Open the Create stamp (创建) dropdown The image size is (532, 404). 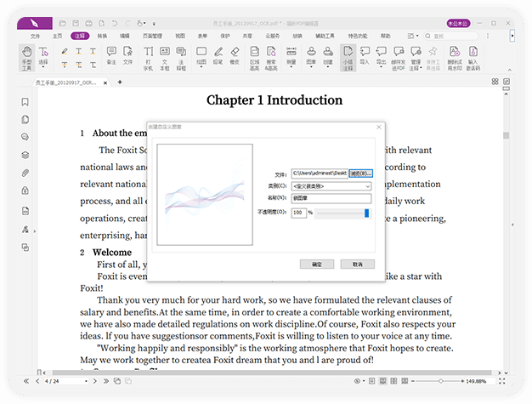328,67
